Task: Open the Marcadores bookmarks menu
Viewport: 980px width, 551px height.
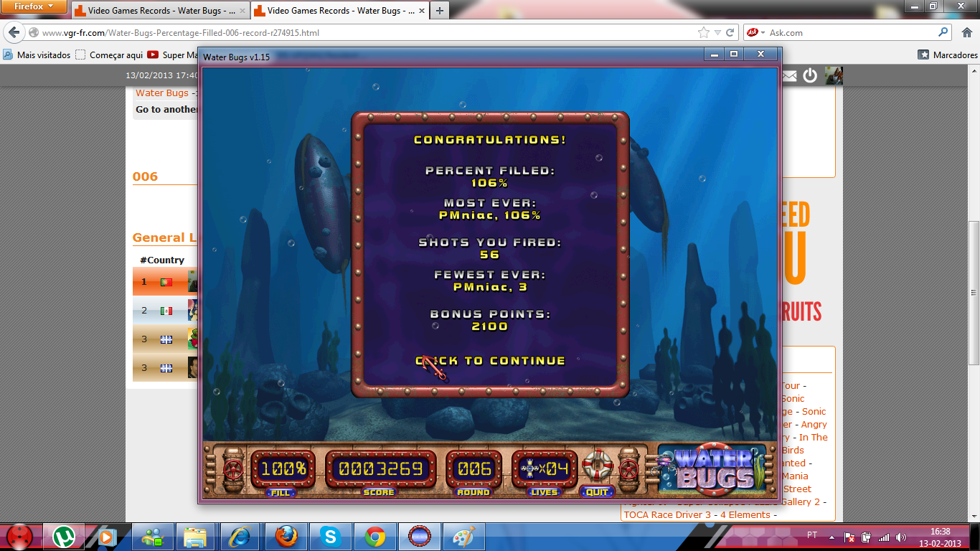Action: click(x=948, y=55)
